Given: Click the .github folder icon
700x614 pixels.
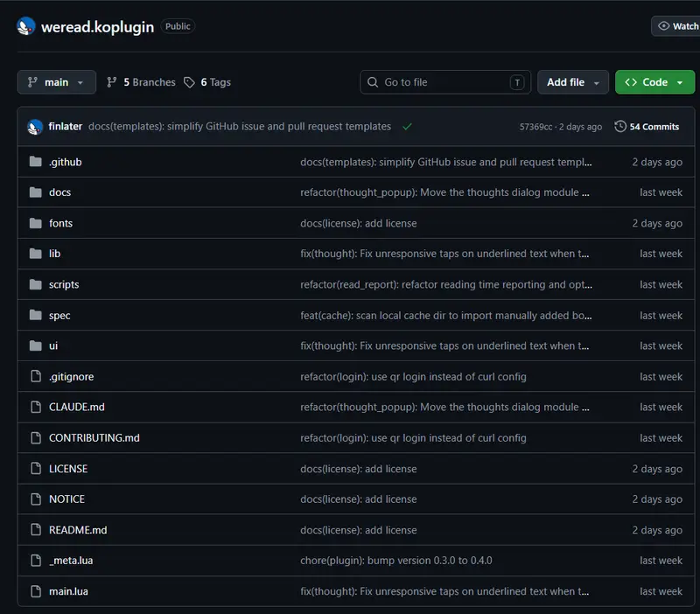Looking at the screenshot, I should (x=36, y=162).
